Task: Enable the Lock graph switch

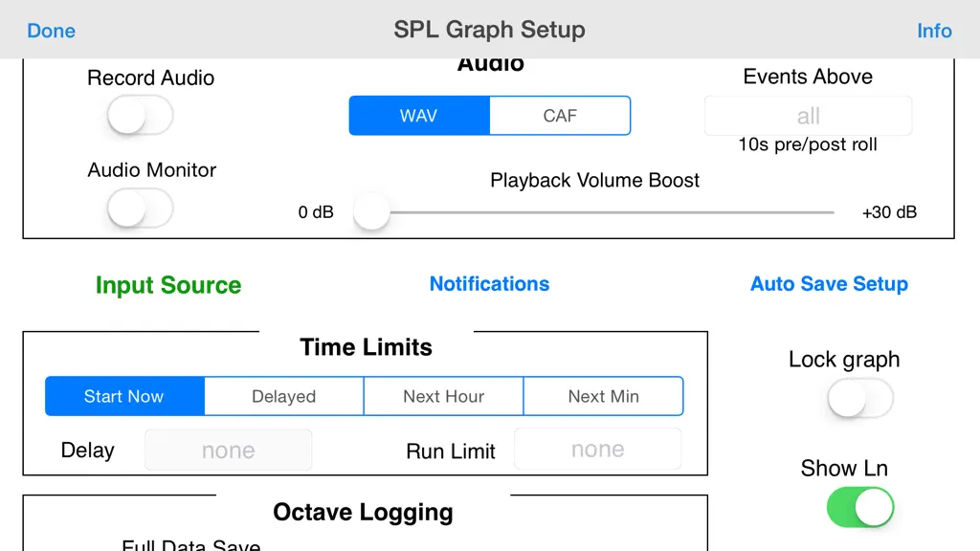Action: tap(860, 398)
